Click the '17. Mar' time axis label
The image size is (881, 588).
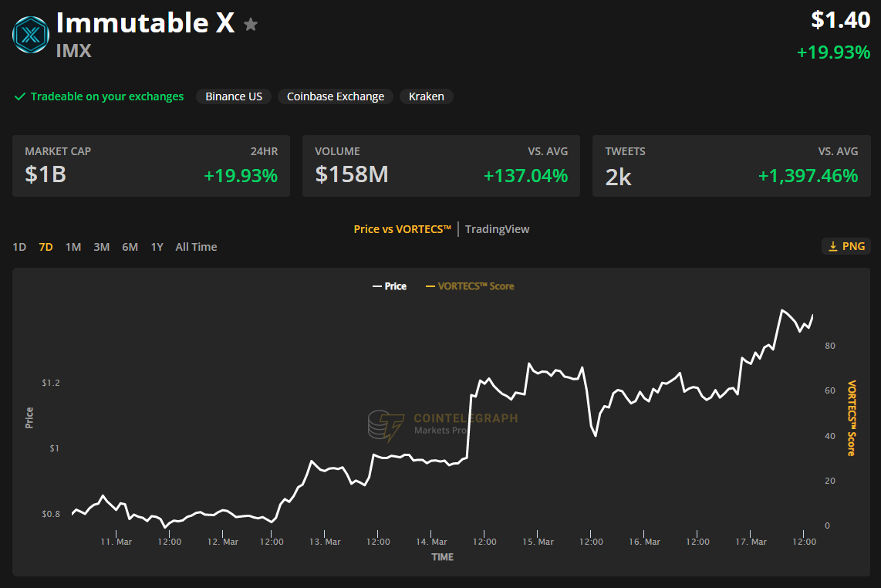click(751, 542)
